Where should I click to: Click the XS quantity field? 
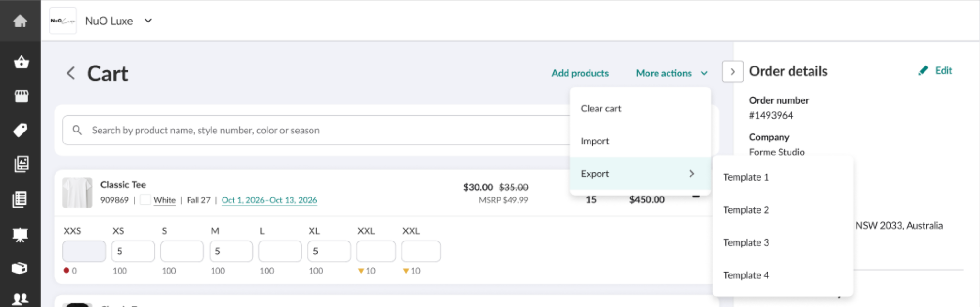133,251
